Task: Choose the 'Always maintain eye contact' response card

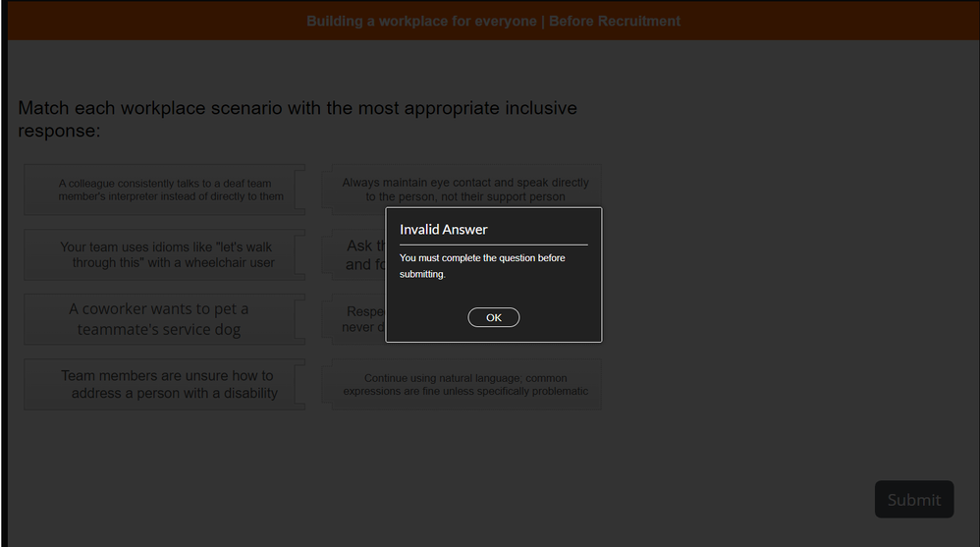Action: (462, 191)
